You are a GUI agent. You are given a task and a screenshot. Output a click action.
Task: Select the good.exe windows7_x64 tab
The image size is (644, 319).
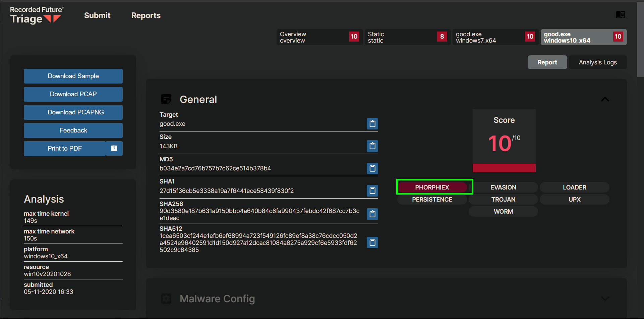[x=495, y=37]
